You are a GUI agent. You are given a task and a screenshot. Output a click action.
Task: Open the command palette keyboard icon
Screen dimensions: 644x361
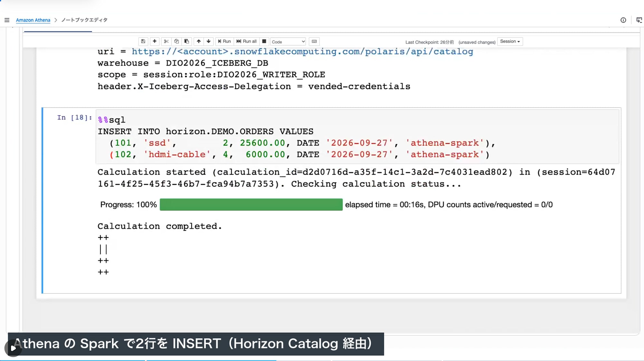tap(314, 41)
